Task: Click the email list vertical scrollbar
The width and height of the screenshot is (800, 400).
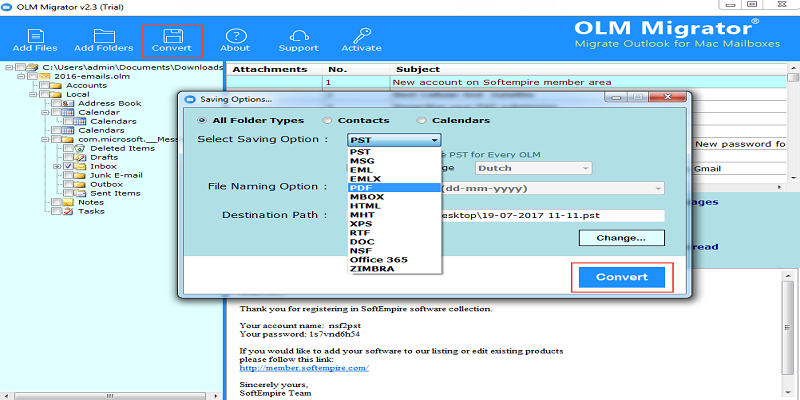Action: click(x=793, y=122)
